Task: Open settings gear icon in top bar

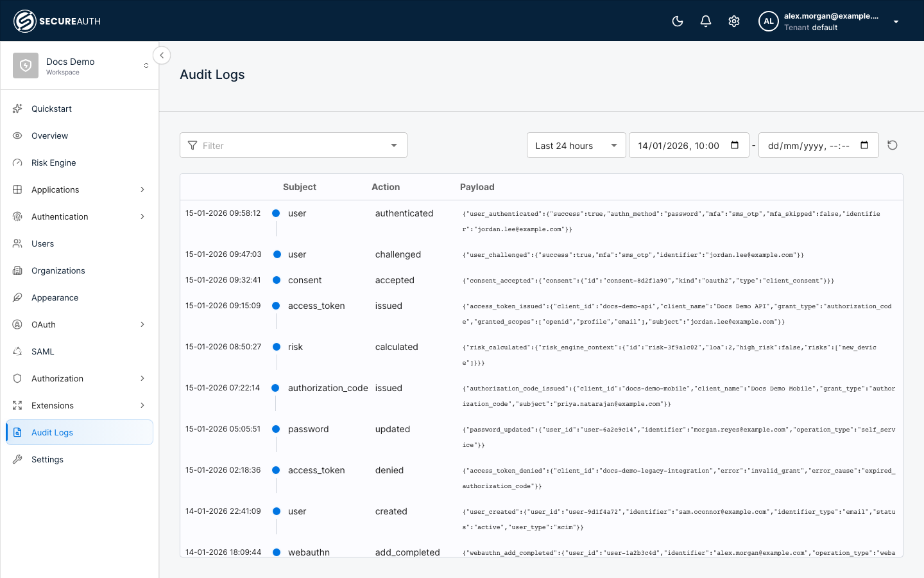Action: pyautogui.click(x=734, y=21)
